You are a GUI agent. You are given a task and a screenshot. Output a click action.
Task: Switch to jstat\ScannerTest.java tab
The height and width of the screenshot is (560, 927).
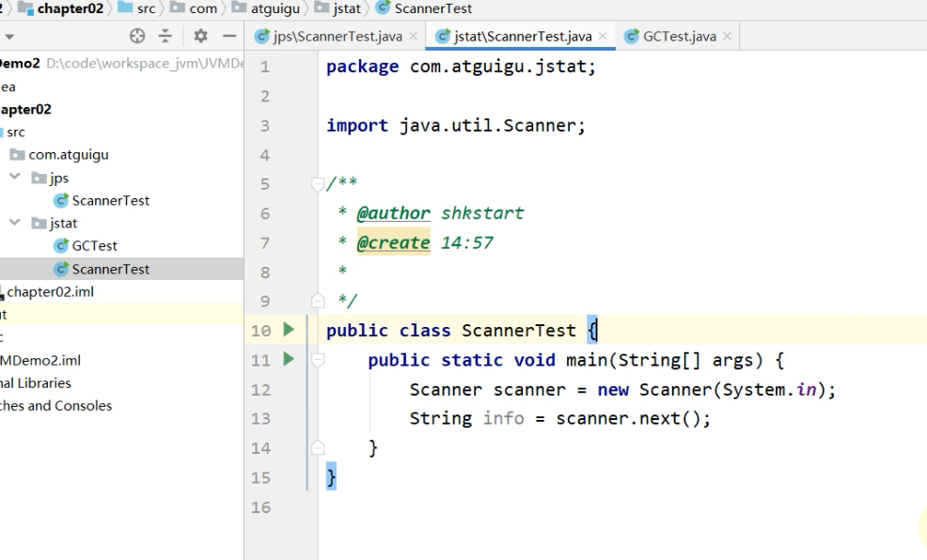(x=523, y=36)
